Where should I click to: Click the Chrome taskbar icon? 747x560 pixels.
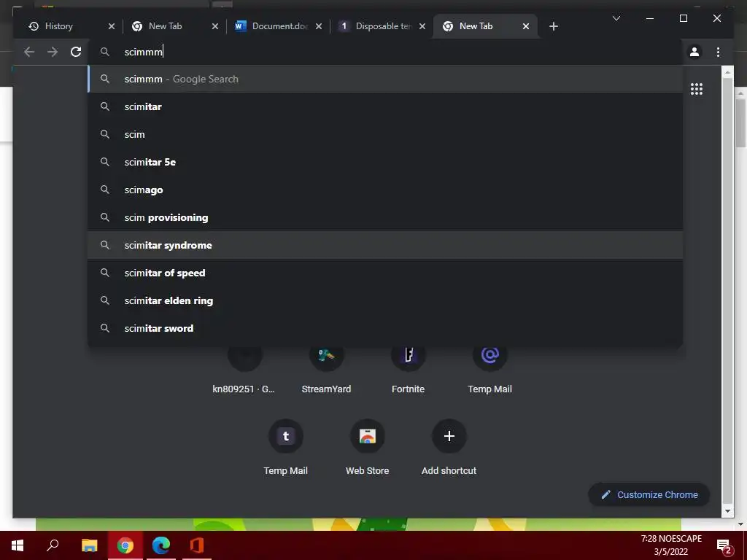pyautogui.click(x=125, y=545)
